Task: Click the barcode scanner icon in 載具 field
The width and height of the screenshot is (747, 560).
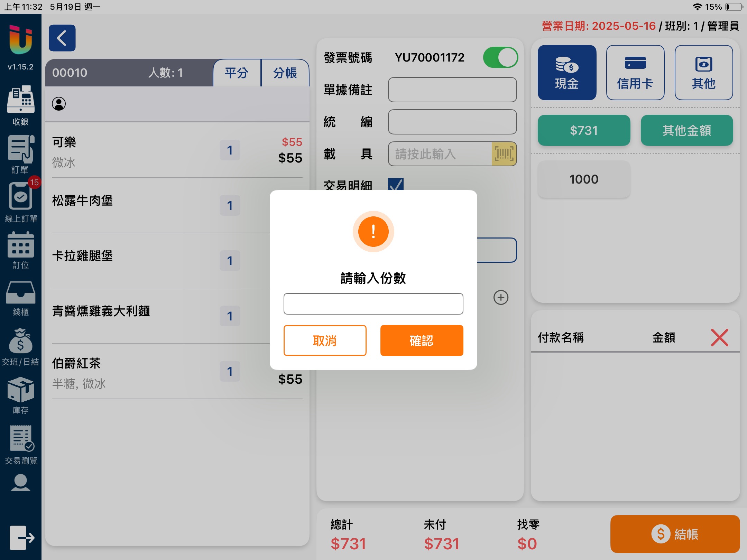Action: click(x=504, y=154)
